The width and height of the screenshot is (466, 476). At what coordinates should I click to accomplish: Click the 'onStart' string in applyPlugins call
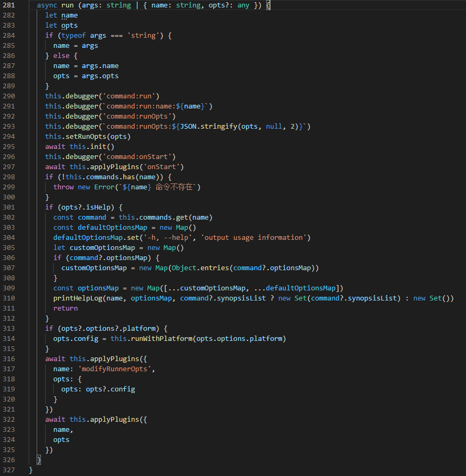click(162, 166)
